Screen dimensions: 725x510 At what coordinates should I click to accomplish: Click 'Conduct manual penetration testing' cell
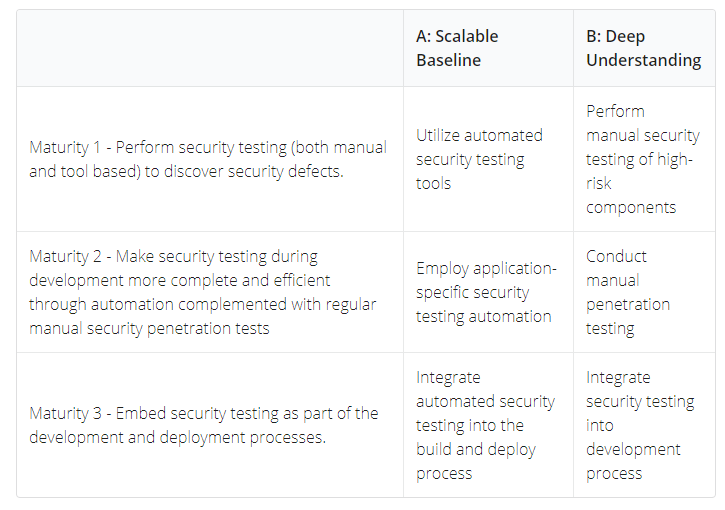point(644,292)
